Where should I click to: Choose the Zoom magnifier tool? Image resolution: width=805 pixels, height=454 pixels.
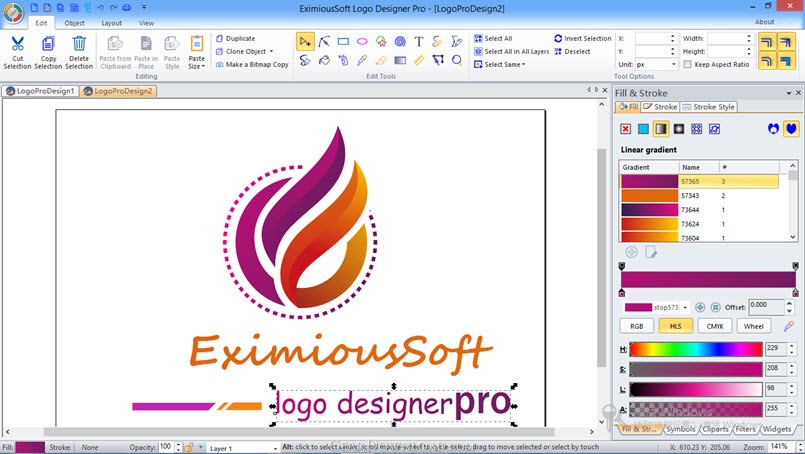tap(457, 61)
